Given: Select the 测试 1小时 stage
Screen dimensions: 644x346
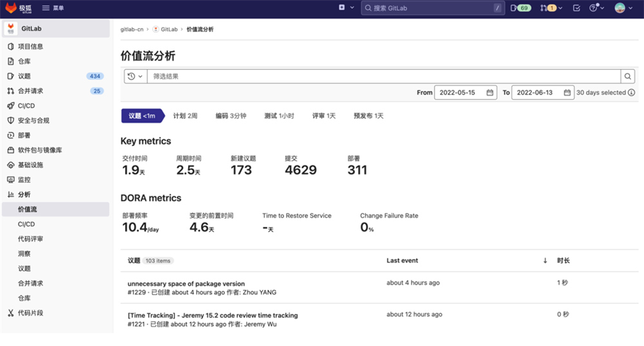Looking at the screenshot, I should point(279,116).
